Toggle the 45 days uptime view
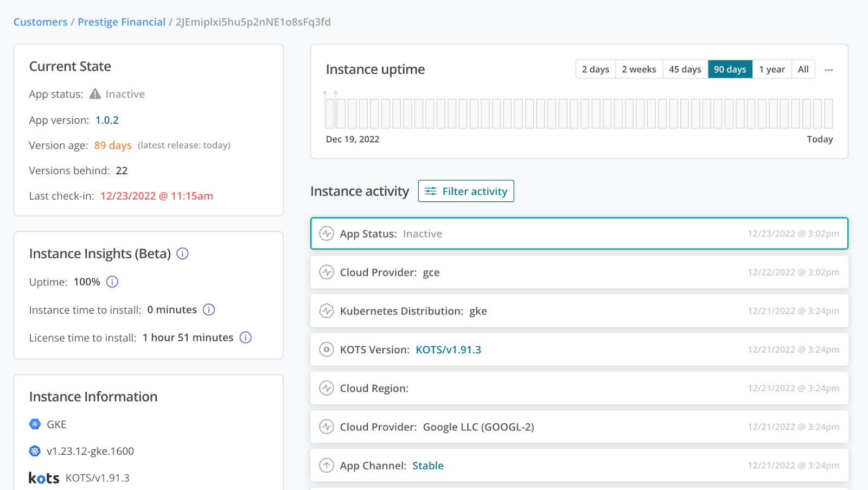This screenshot has width=868, height=490. 685,69
